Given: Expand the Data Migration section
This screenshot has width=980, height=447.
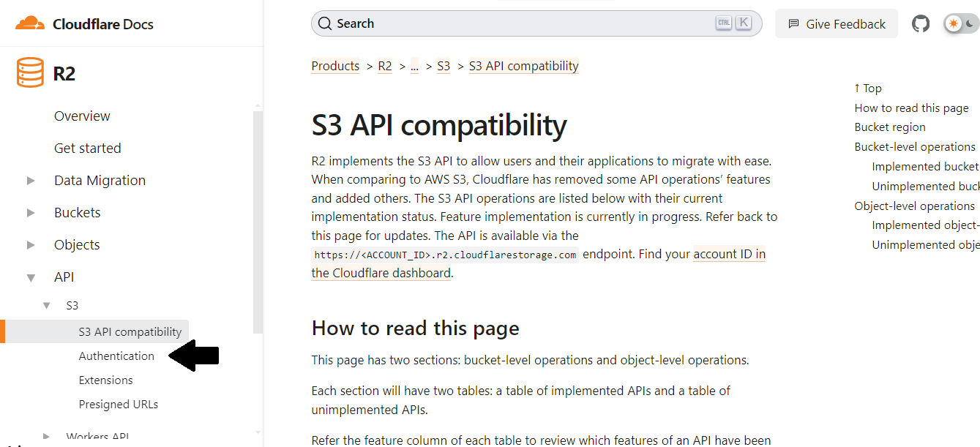Looking at the screenshot, I should [x=30, y=180].
